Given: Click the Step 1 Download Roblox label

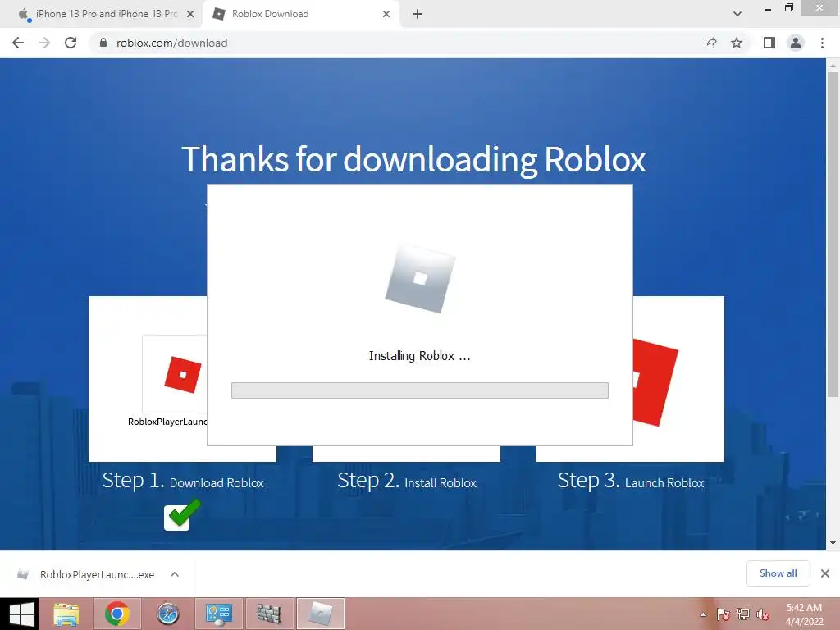Looking at the screenshot, I should coord(183,481).
